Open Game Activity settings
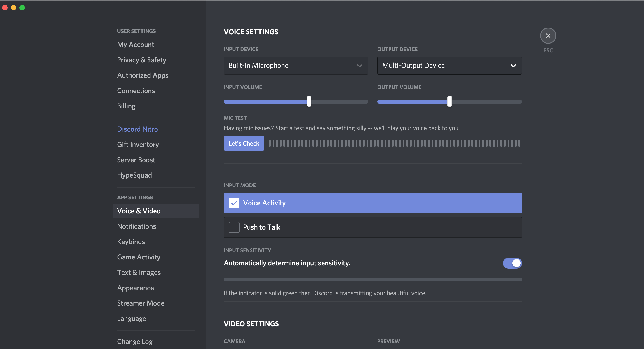The width and height of the screenshot is (644, 349). tap(138, 257)
